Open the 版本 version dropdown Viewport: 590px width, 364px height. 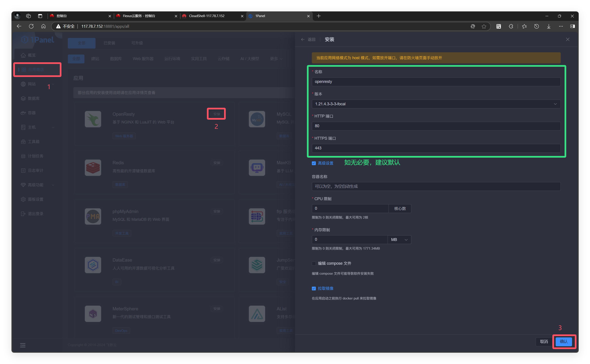(x=436, y=104)
